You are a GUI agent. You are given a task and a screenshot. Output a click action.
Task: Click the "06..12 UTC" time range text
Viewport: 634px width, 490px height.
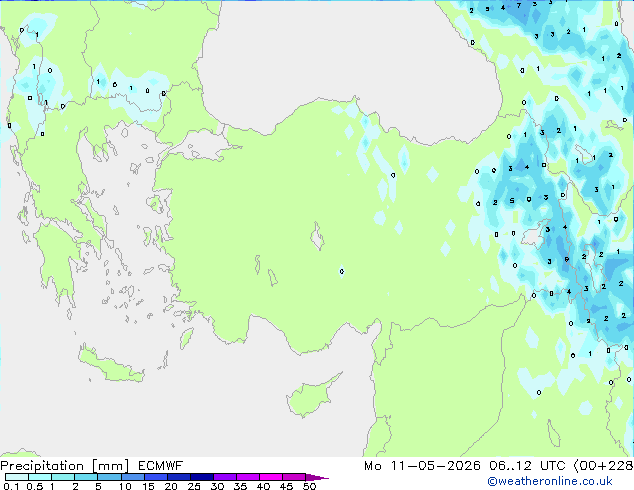click(x=527, y=466)
